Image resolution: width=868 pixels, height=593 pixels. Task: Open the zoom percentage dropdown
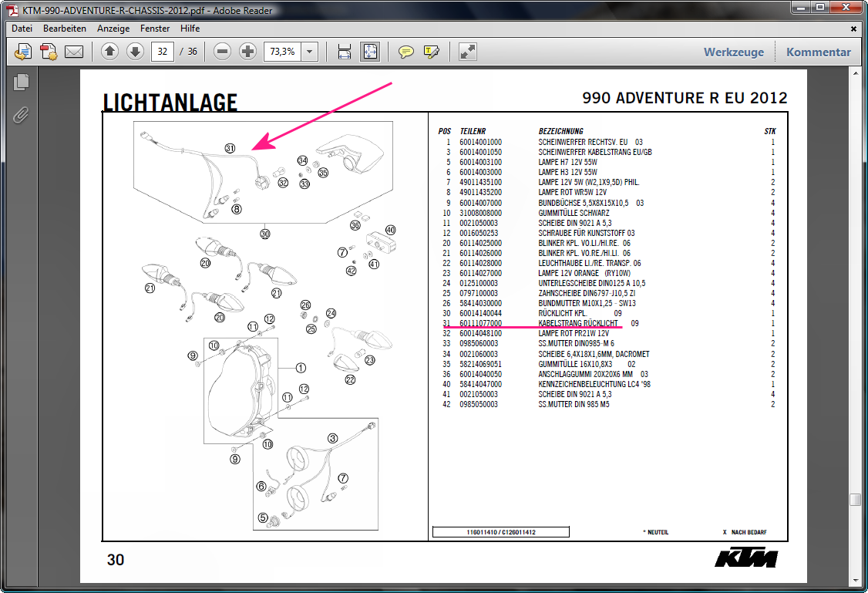pos(310,52)
